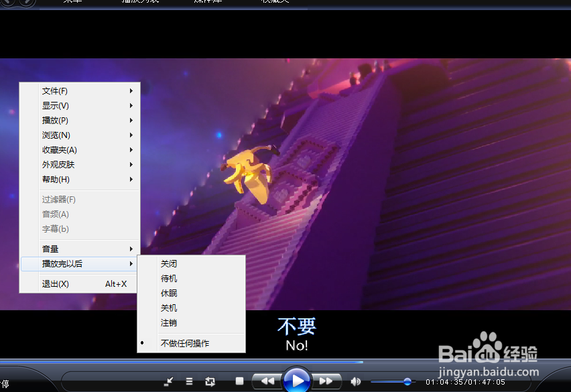Pick the 不做任何操作 option
Image resolution: width=571 pixels, height=392 pixels.
[x=191, y=343]
